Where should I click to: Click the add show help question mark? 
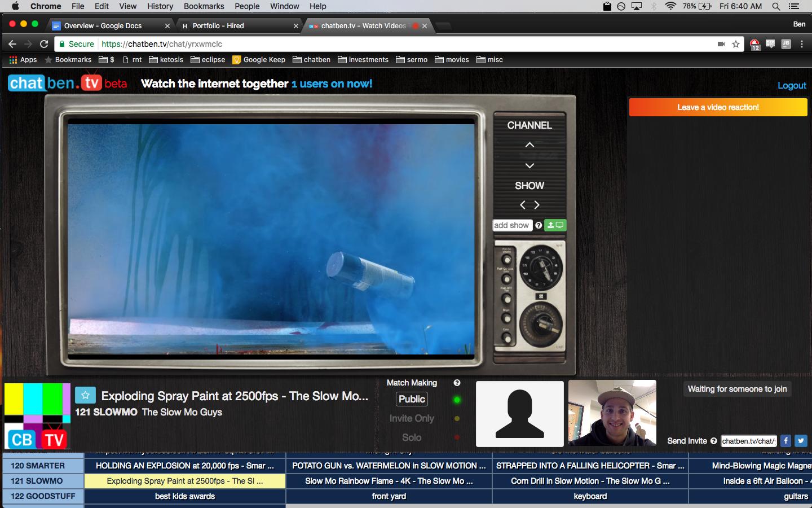pyautogui.click(x=539, y=225)
